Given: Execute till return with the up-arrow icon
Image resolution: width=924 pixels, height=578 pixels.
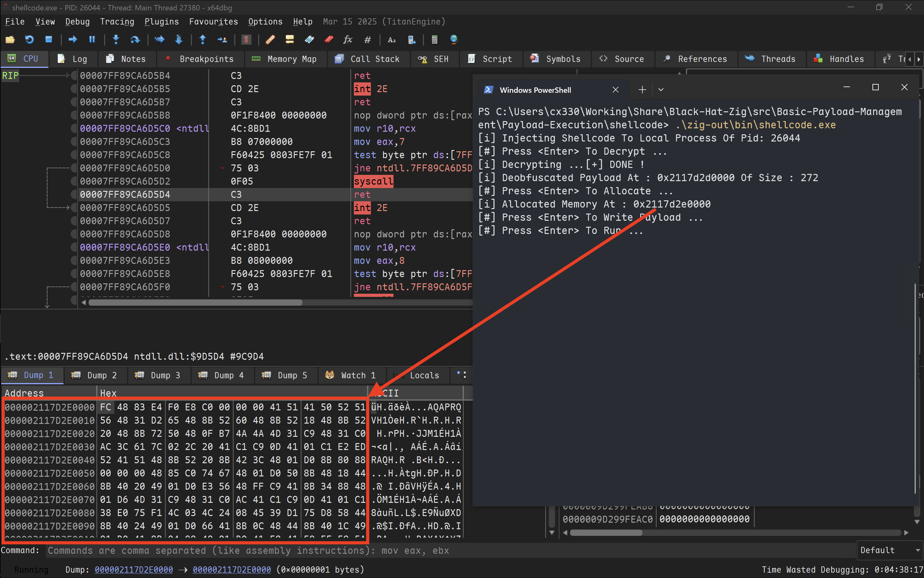Looking at the screenshot, I should 203,39.
